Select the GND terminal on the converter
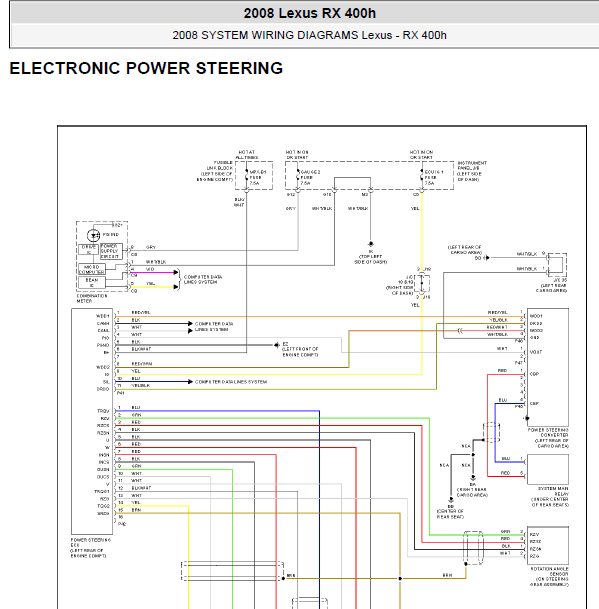 535,338
